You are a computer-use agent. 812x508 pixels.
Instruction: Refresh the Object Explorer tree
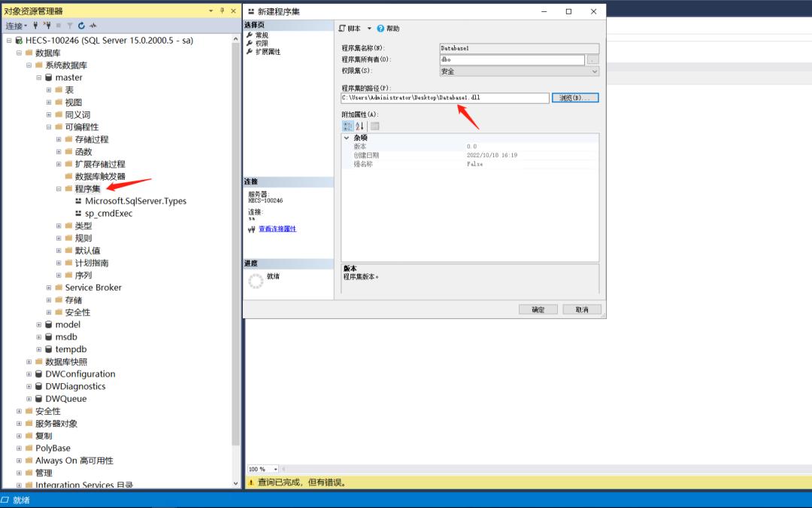(x=80, y=25)
